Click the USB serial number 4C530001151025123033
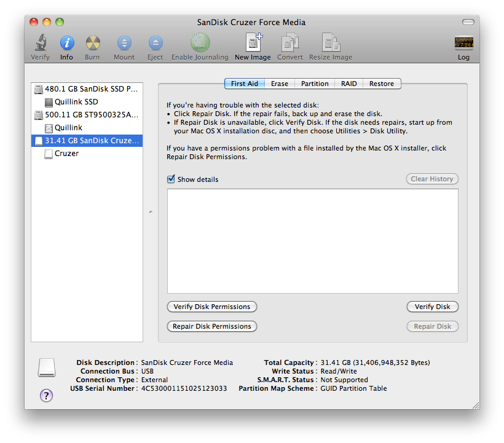Viewport: 504px width, 443px height. [x=184, y=388]
